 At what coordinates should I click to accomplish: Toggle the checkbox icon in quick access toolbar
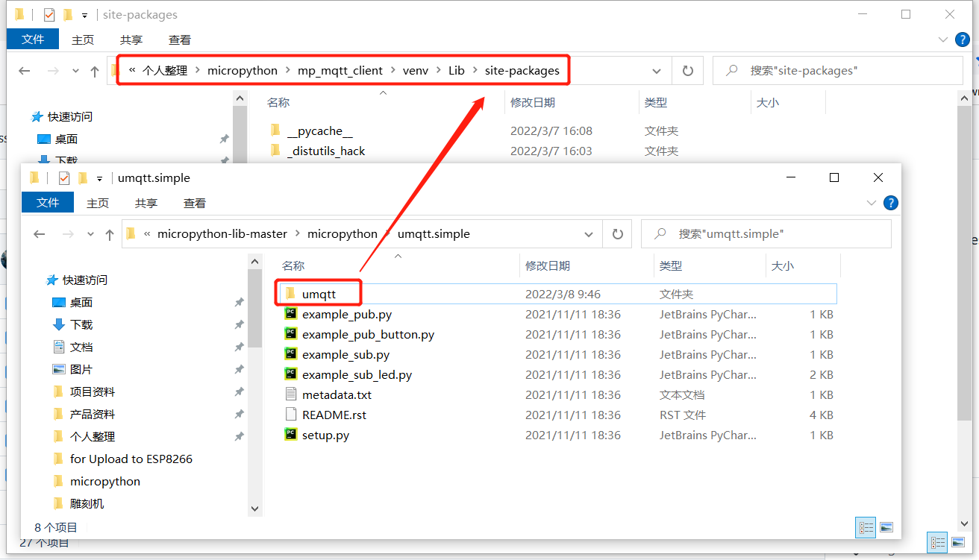tap(64, 177)
